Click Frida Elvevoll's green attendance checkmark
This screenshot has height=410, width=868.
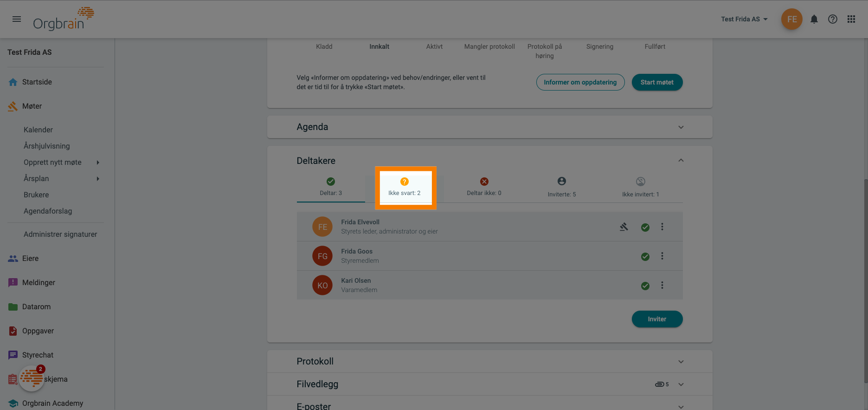click(645, 228)
